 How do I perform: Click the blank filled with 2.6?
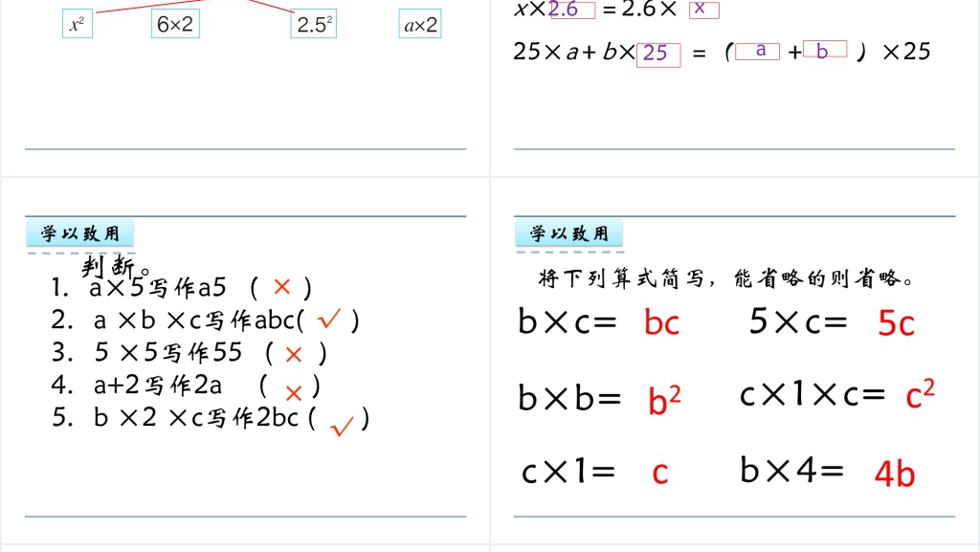571,10
